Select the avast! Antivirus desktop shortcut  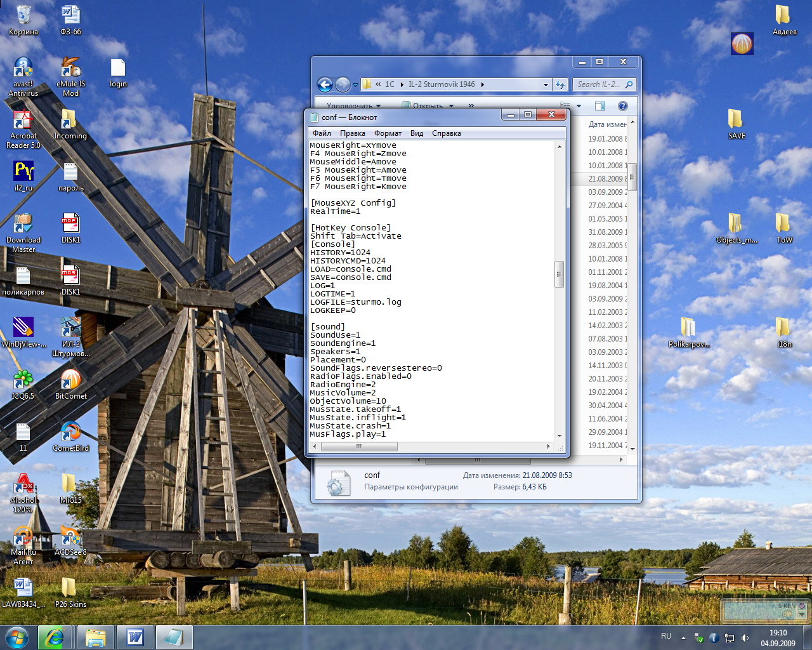(23, 77)
